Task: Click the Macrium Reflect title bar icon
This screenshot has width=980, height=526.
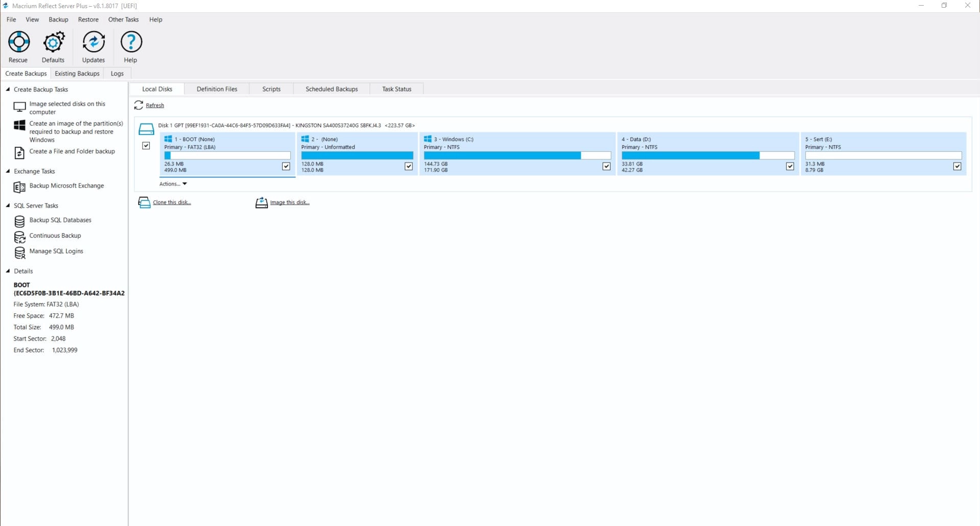Action: click(x=6, y=6)
